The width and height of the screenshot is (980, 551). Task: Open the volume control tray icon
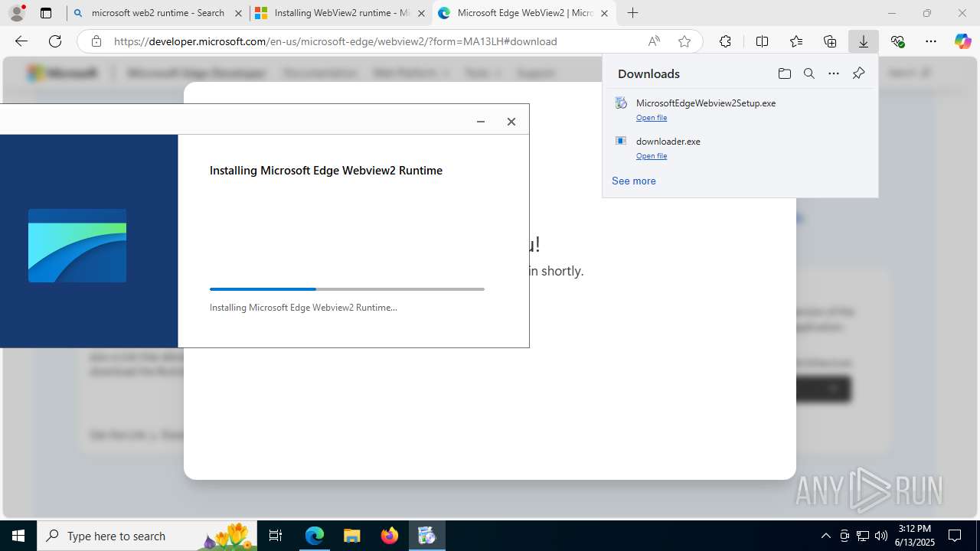click(880, 536)
